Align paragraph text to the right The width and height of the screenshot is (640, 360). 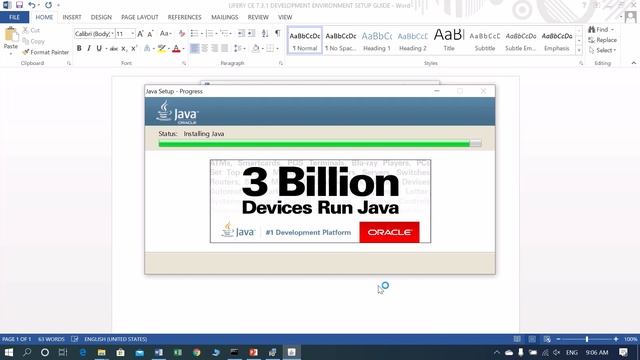pyautogui.click(x=214, y=49)
